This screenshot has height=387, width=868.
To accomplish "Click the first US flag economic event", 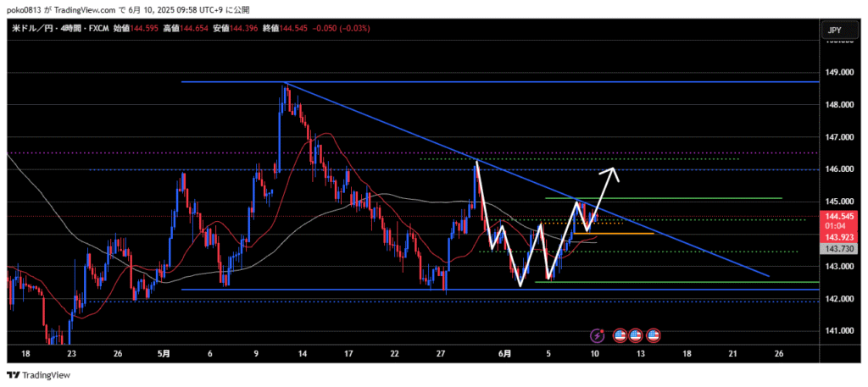I will tap(620, 336).
